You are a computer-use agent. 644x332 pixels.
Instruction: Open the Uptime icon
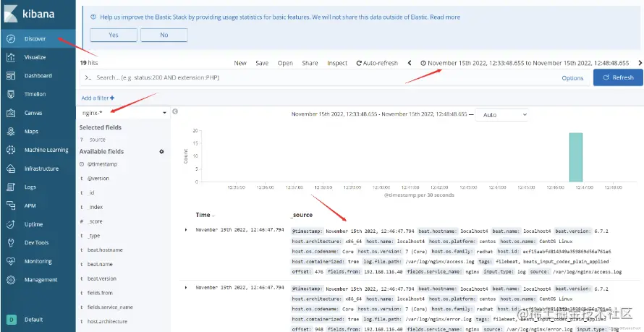pyautogui.click(x=11, y=224)
